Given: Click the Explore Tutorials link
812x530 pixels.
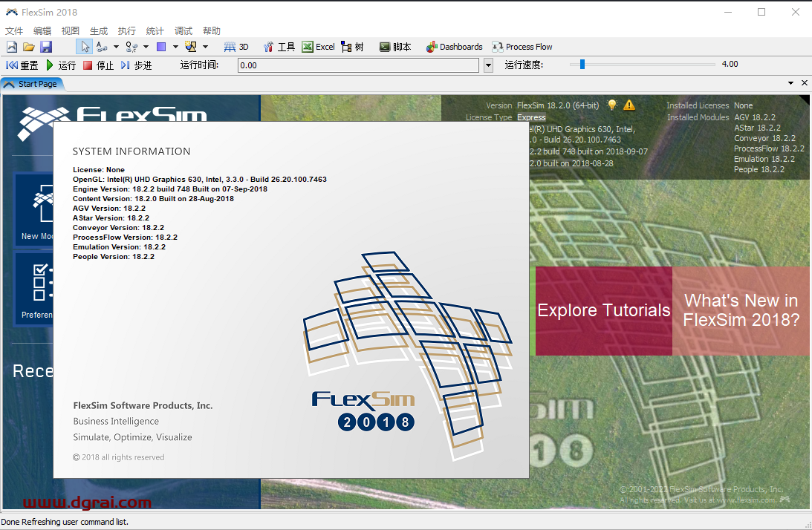Looking at the screenshot, I should click(x=603, y=310).
